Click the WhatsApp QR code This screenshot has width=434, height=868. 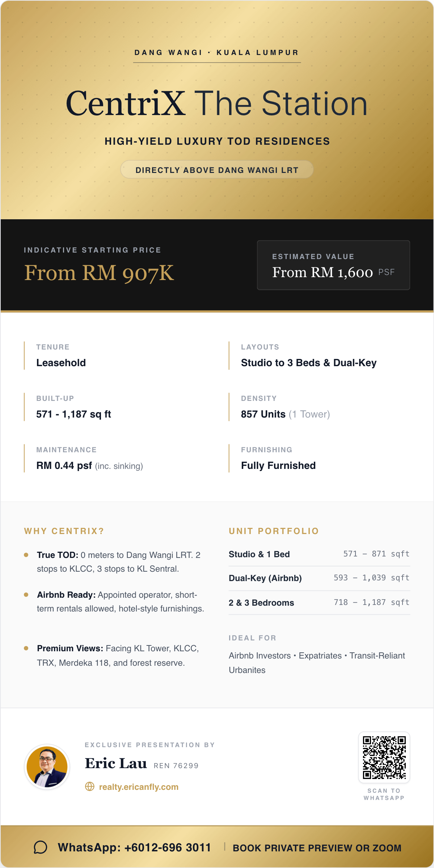tap(384, 757)
